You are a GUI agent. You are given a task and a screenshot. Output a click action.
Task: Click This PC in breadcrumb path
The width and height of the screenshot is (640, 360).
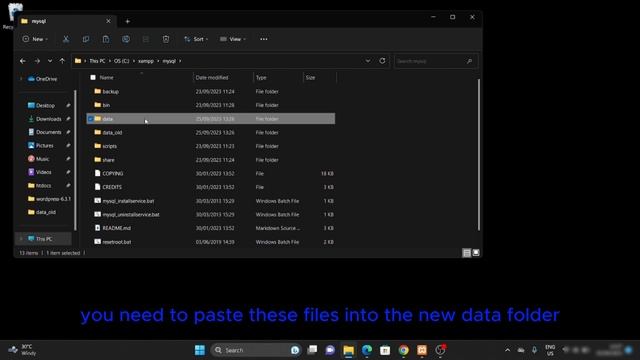pos(98,61)
